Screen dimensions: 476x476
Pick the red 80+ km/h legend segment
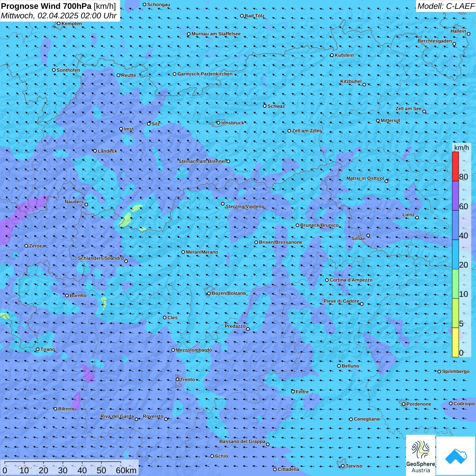(x=455, y=166)
